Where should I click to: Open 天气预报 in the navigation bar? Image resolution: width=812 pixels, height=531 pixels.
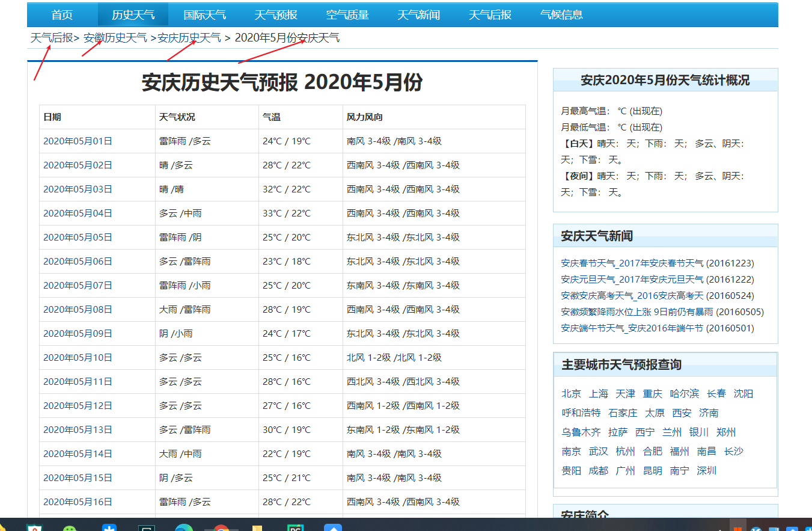point(276,15)
